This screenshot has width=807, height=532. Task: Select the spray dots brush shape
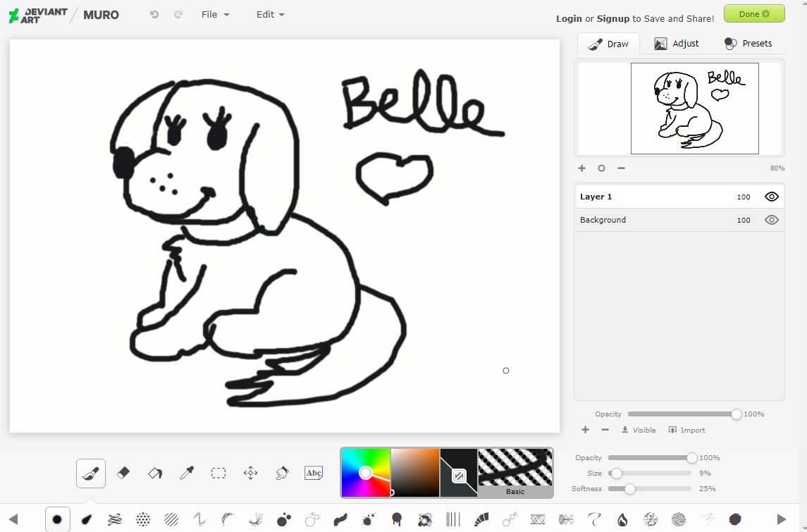click(143, 520)
